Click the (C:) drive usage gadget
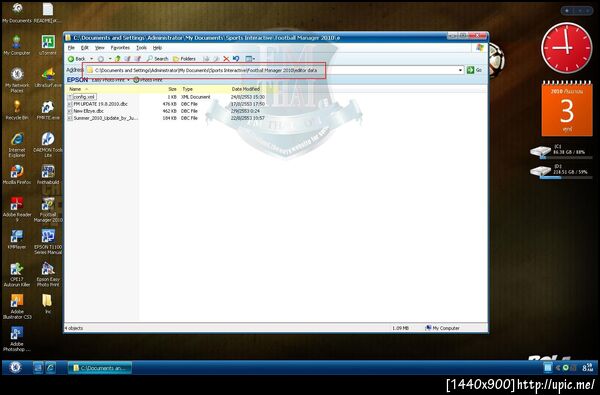 click(x=560, y=151)
